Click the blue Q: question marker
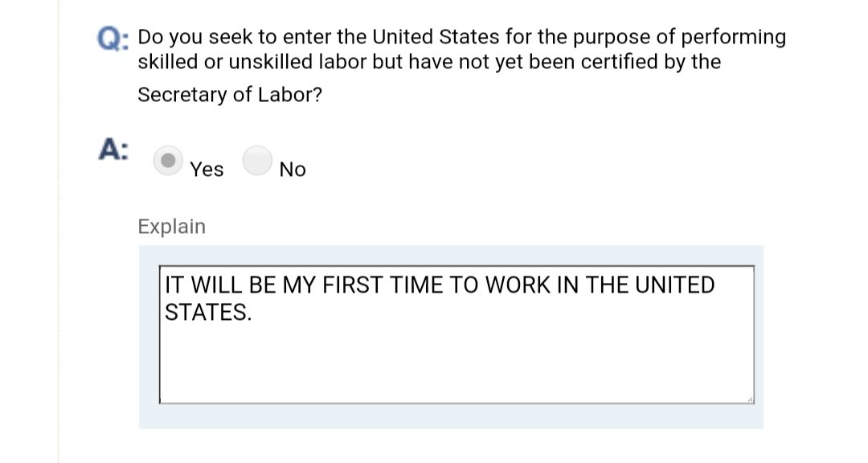868x463 pixels. (113, 39)
